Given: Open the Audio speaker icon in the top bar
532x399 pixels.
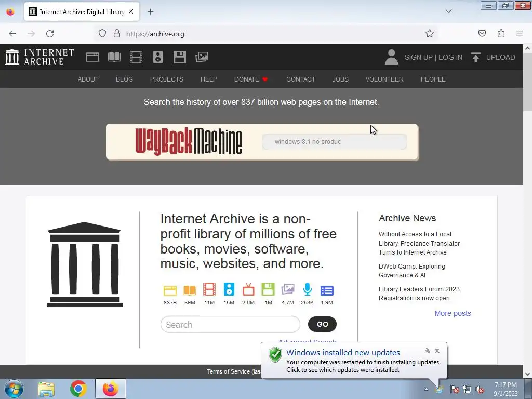Looking at the screenshot, I should click(158, 57).
